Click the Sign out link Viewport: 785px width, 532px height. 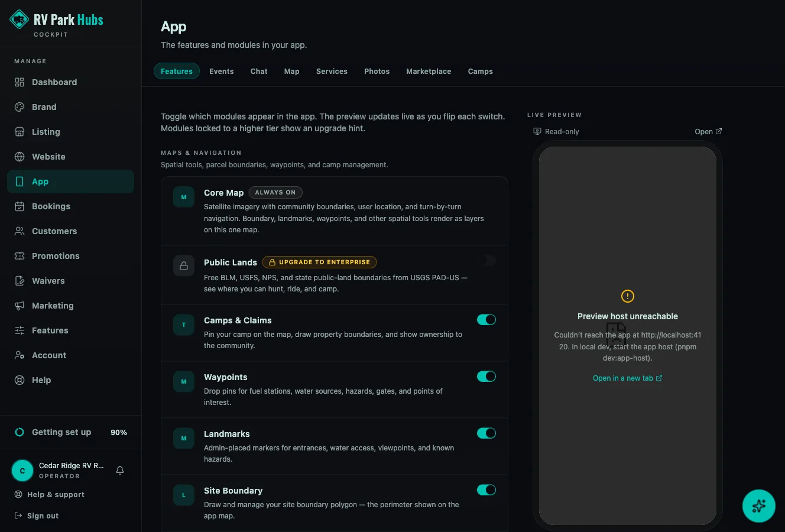tap(37, 515)
